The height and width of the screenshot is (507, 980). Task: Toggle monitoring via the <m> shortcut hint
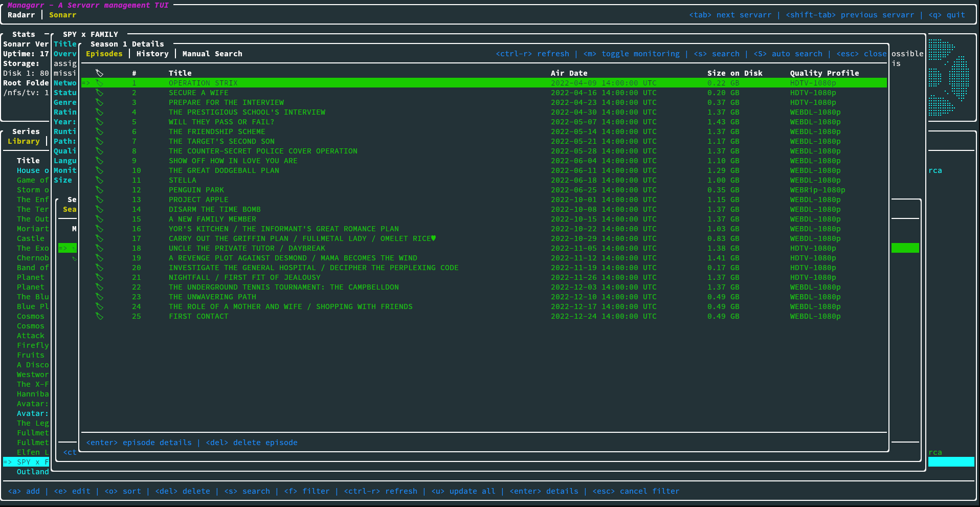pyautogui.click(x=631, y=54)
